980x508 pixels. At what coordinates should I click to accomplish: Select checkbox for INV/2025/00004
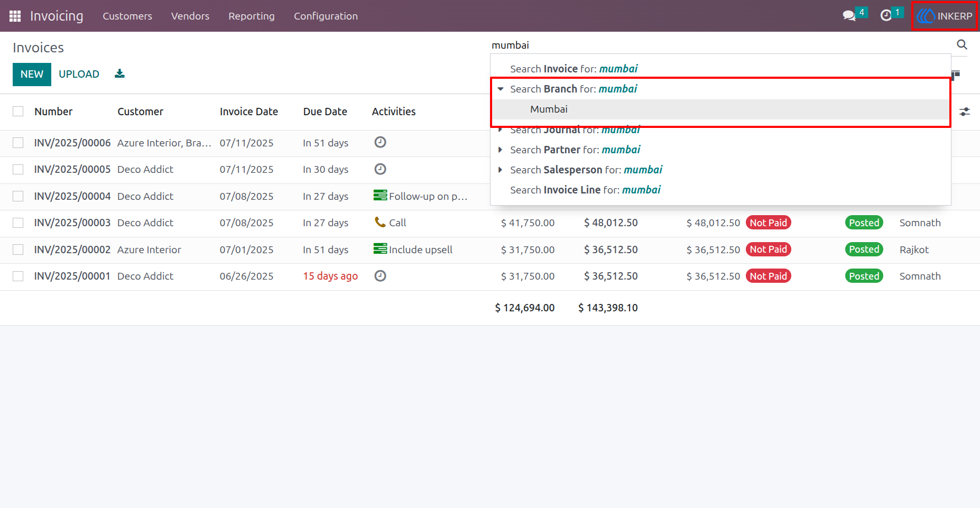(x=18, y=196)
